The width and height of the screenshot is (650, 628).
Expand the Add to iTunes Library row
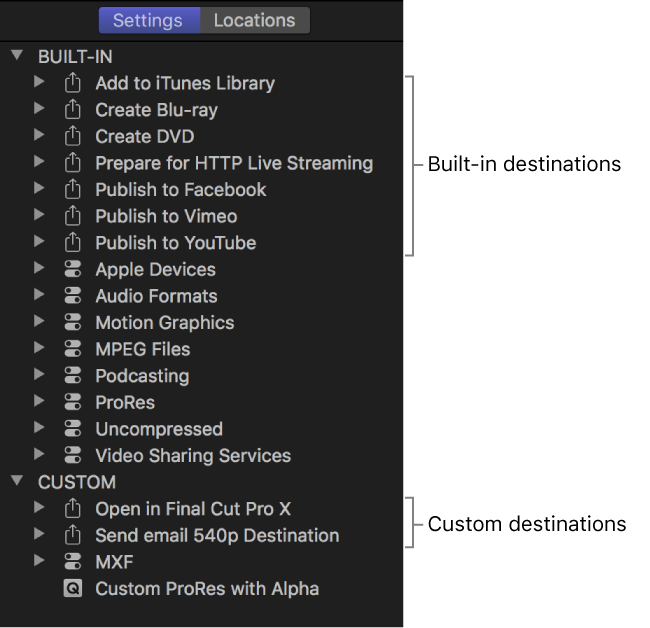coord(39,82)
